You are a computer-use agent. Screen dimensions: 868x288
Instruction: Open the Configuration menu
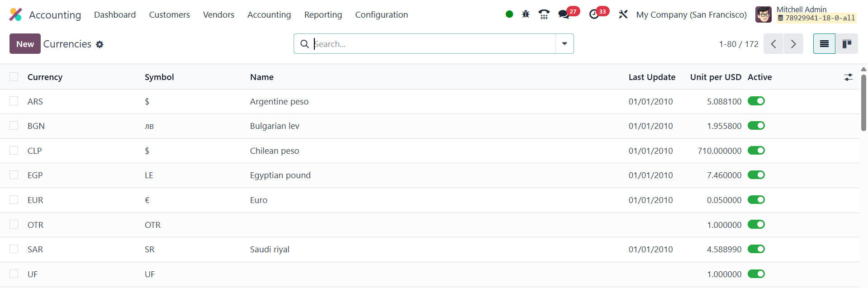(381, 15)
